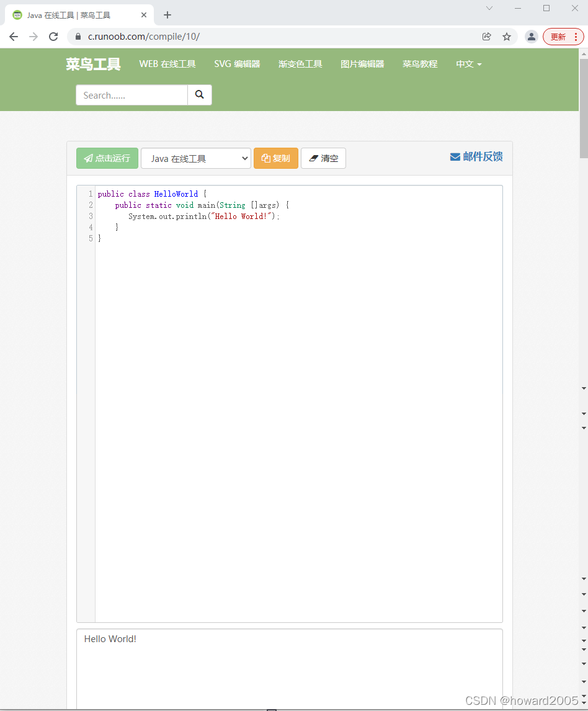The width and height of the screenshot is (588, 711).
Task: Click the 更新 update button
Action: pyautogui.click(x=558, y=37)
